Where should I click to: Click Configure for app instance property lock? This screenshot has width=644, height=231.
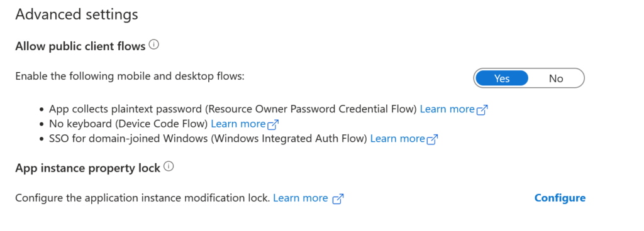point(560,198)
